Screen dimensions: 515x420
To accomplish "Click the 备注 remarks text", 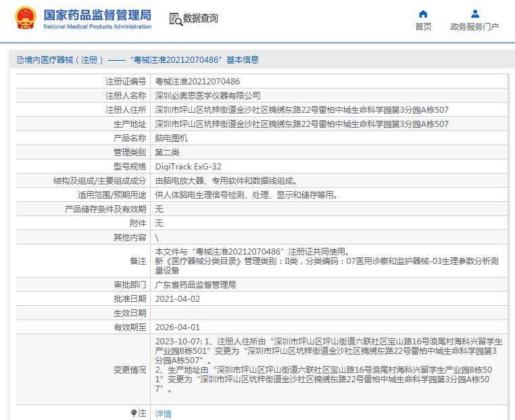I will click(x=327, y=261).
